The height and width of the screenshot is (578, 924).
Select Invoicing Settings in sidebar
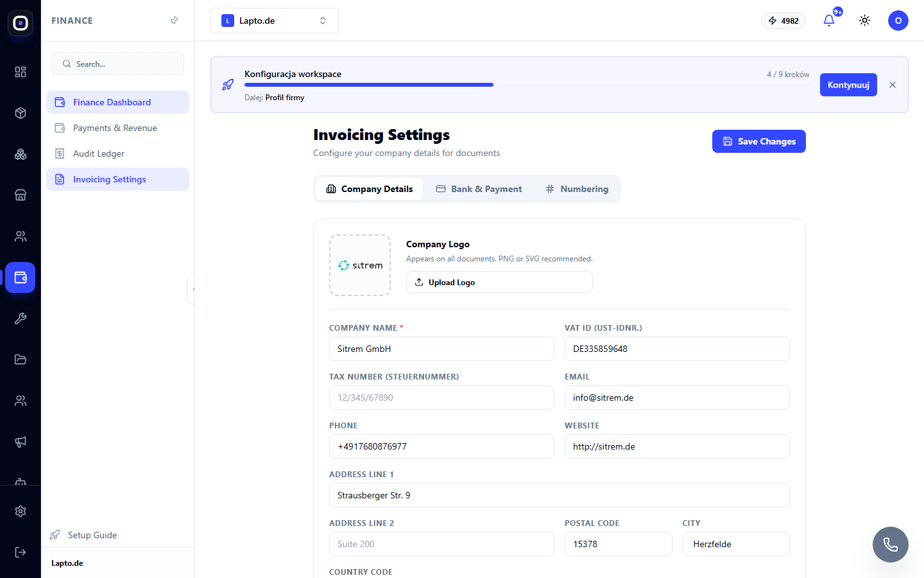(117, 179)
